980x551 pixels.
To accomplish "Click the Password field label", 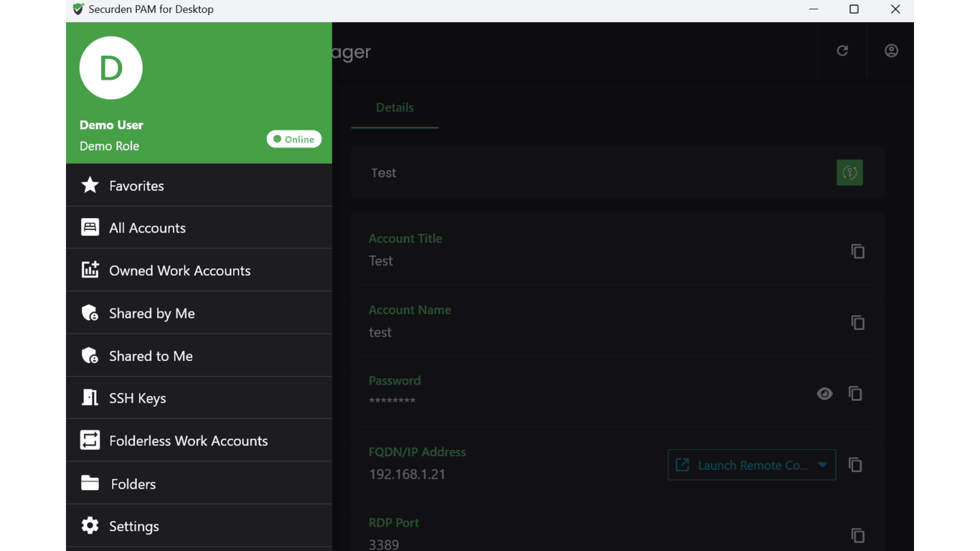I will point(395,380).
